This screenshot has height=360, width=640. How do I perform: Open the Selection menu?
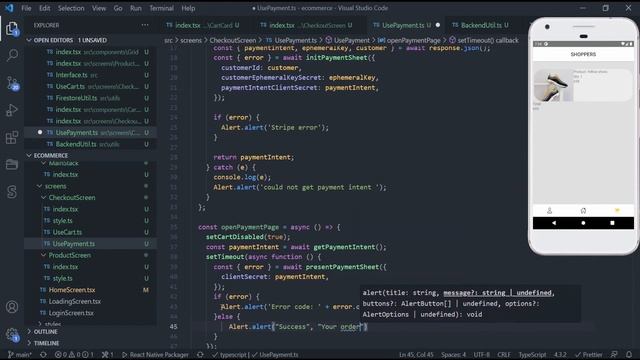click(71, 8)
